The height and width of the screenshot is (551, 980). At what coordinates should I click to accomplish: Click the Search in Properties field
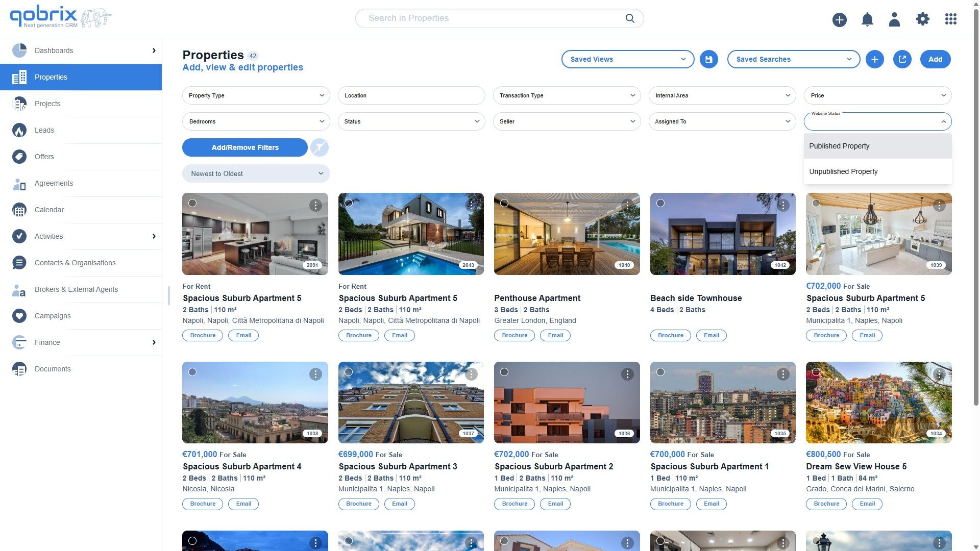[x=499, y=18]
